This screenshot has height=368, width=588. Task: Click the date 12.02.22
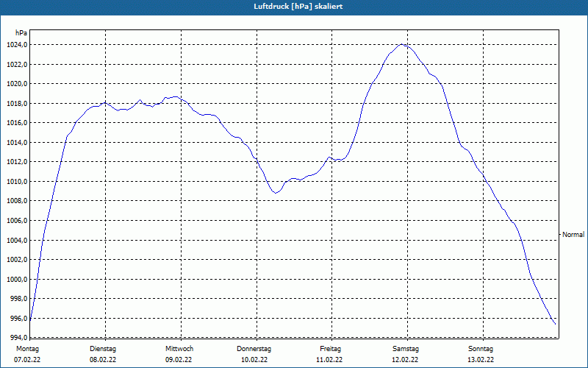[x=405, y=360]
